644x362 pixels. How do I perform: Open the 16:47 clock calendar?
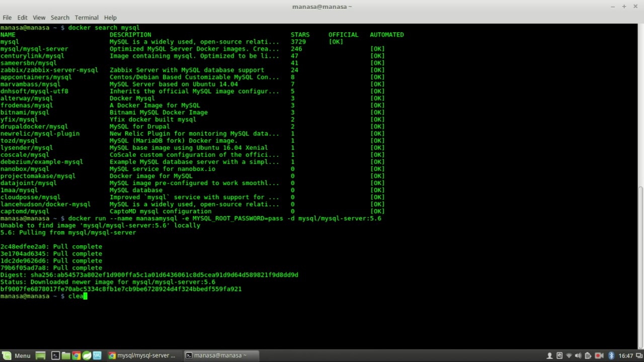point(626,355)
